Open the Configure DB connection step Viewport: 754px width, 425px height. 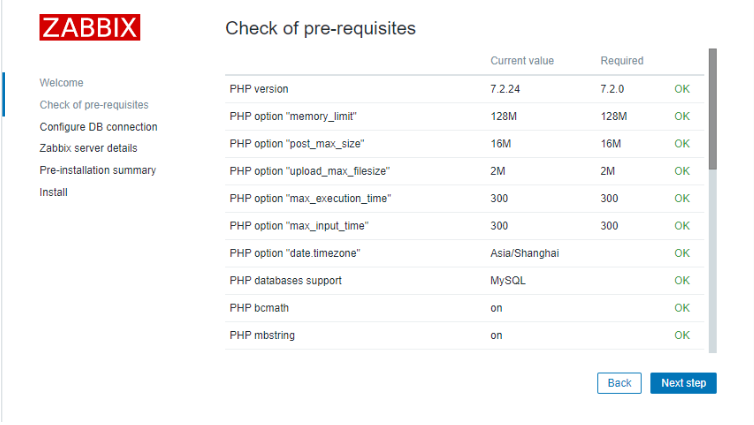(x=99, y=127)
